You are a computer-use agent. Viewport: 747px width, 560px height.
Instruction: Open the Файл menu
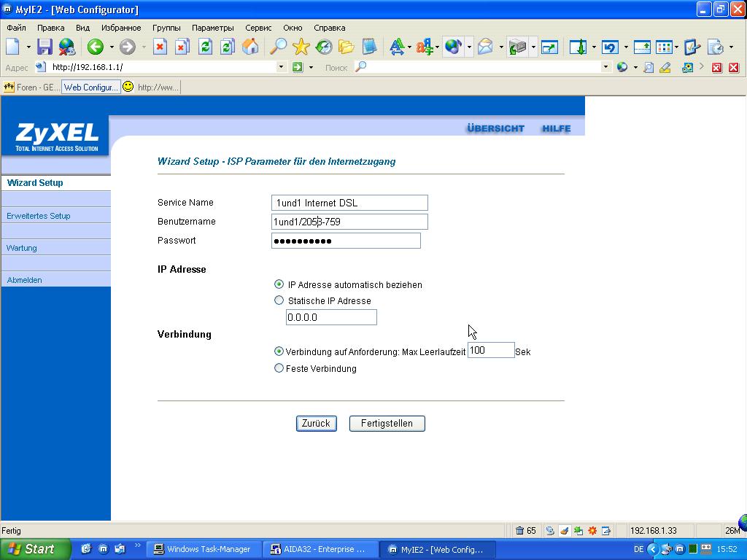click(x=16, y=28)
